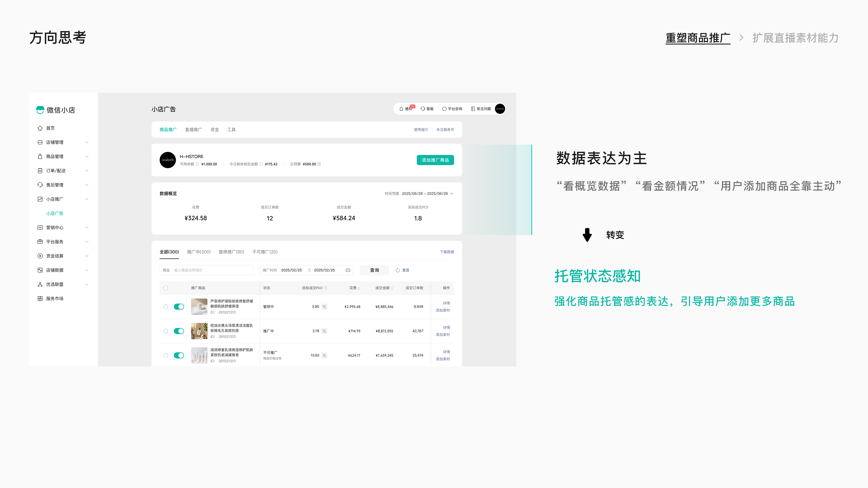
Task: Click the 常见问题 document icon
Action: click(x=473, y=109)
